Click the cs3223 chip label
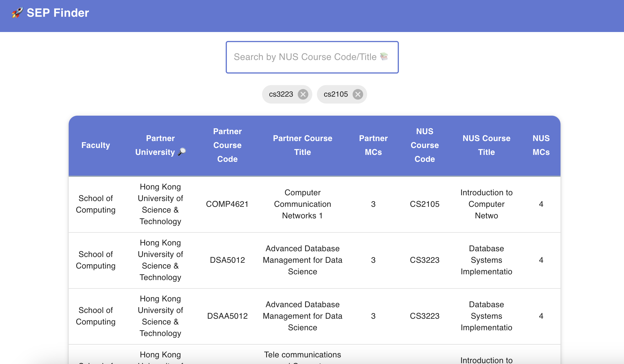This screenshot has height=364, width=624. (x=281, y=94)
